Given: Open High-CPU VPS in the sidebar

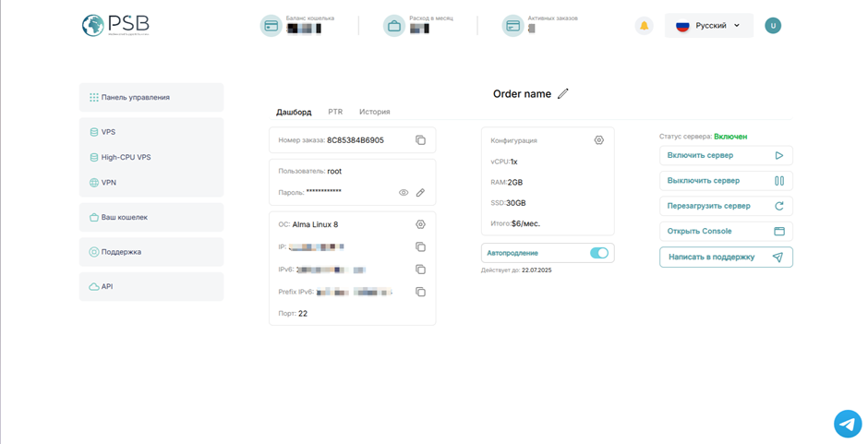Looking at the screenshot, I should point(126,157).
